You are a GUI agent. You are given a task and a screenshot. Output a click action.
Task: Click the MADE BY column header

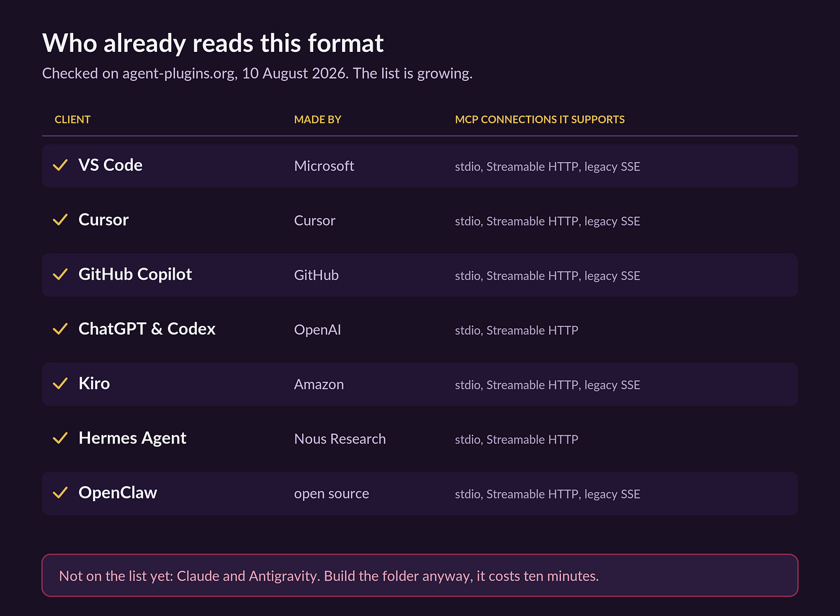pyautogui.click(x=317, y=119)
